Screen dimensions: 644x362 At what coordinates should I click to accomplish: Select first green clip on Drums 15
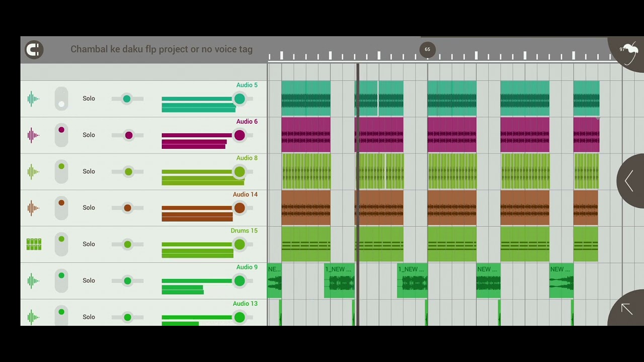(306, 244)
